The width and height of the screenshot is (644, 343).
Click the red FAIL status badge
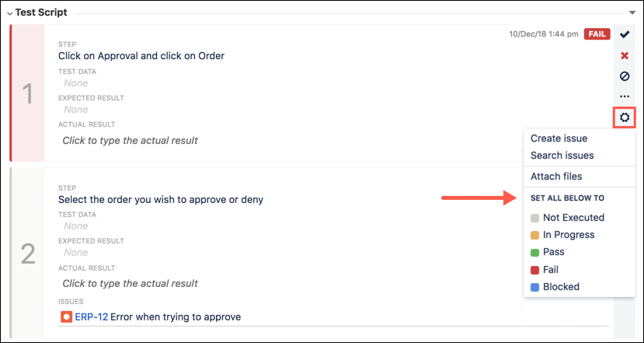pyautogui.click(x=597, y=34)
